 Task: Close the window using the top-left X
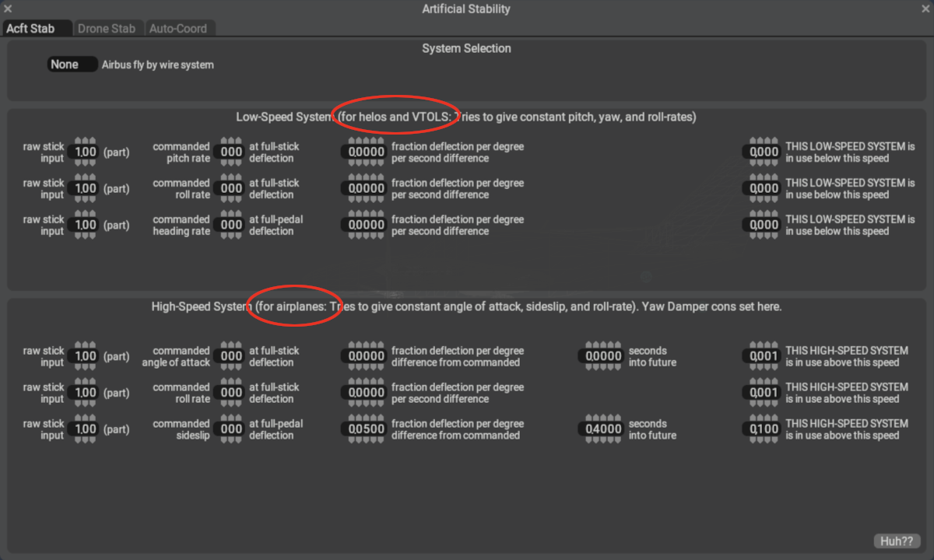coord(8,9)
